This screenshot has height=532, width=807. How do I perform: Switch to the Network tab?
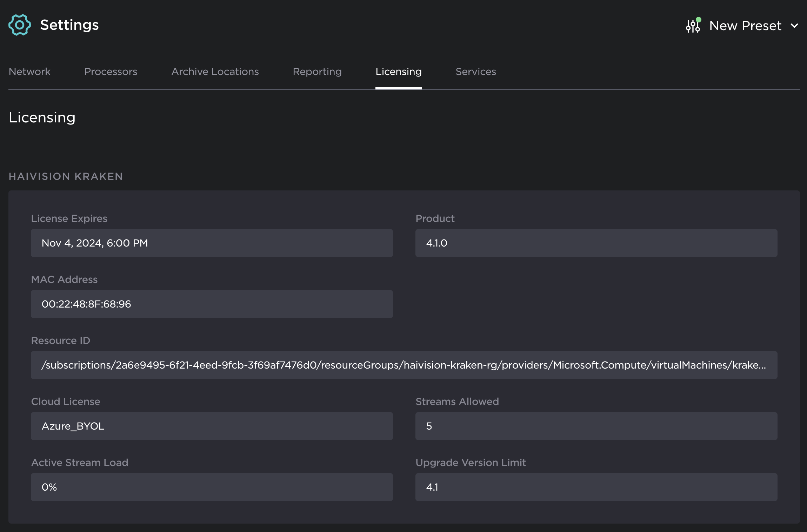(x=29, y=72)
